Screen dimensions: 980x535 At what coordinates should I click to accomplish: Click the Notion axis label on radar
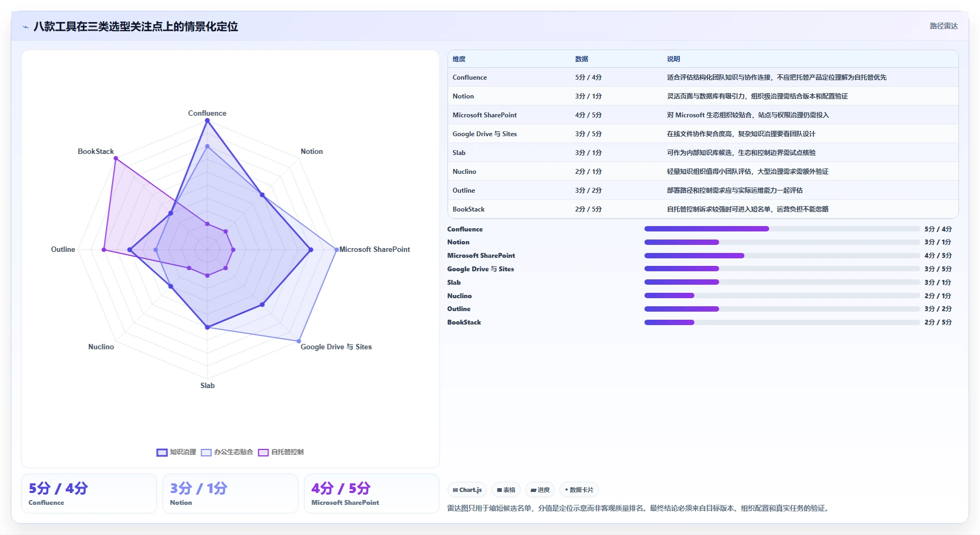click(312, 152)
